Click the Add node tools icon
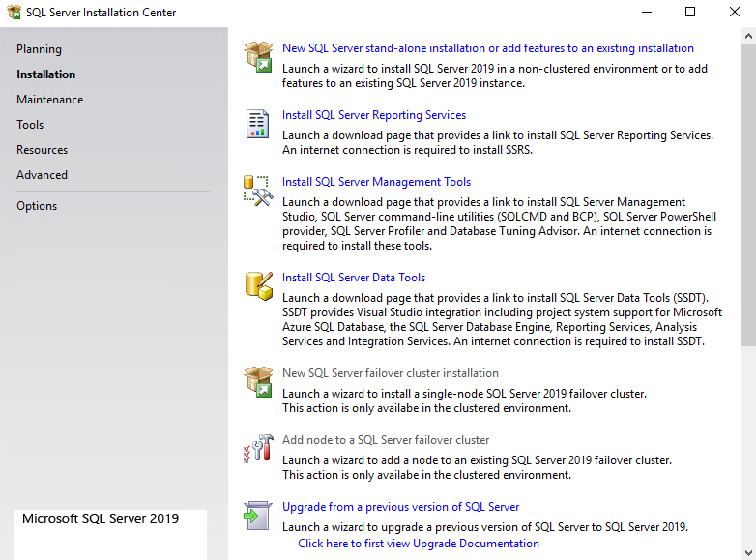This screenshot has width=756, height=560. point(258,449)
